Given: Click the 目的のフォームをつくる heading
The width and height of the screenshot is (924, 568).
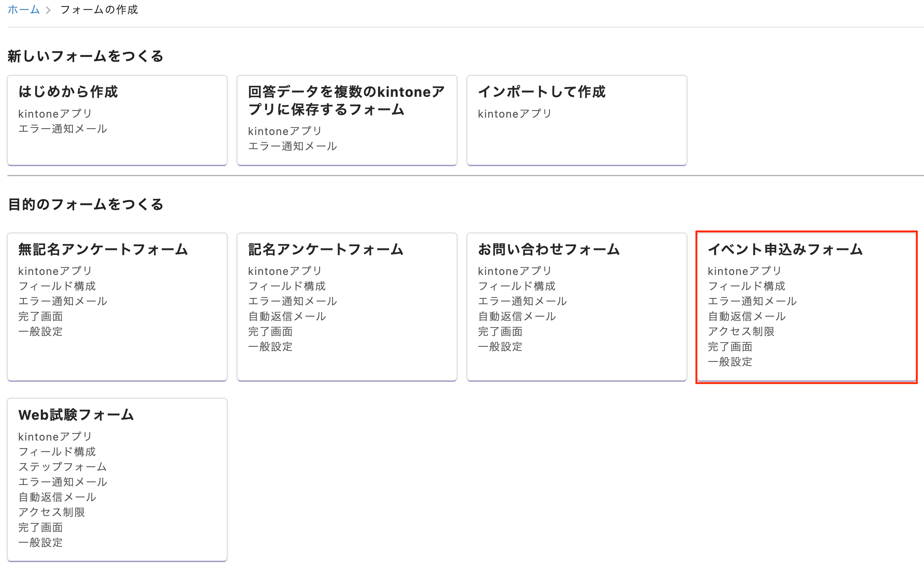Looking at the screenshot, I should point(85,204).
